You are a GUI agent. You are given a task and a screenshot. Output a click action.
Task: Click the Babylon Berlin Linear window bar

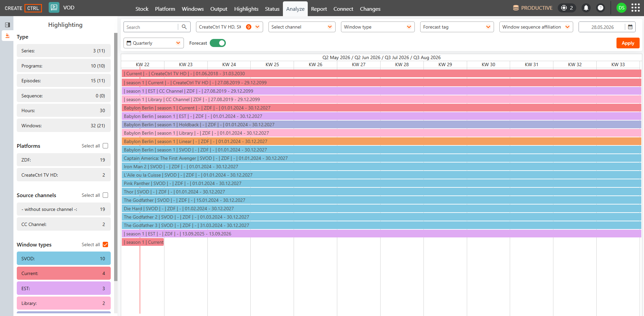[x=382, y=141]
